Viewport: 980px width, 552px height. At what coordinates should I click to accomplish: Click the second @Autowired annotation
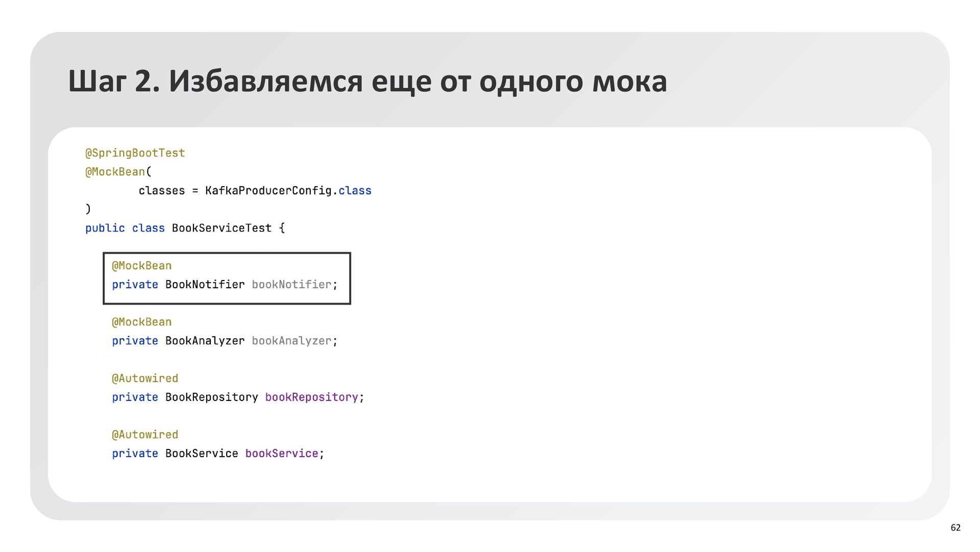[x=145, y=435]
